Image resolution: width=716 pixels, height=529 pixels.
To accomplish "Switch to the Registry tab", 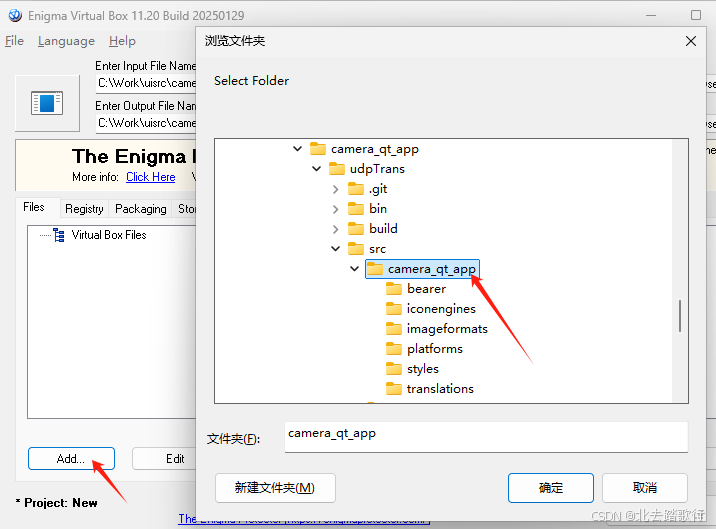I will coord(84,209).
